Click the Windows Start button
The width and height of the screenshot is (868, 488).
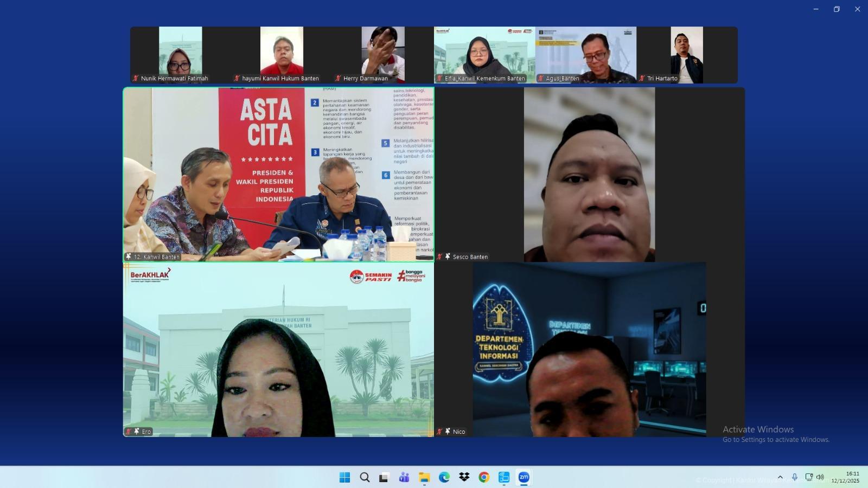pyautogui.click(x=344, y=477)
